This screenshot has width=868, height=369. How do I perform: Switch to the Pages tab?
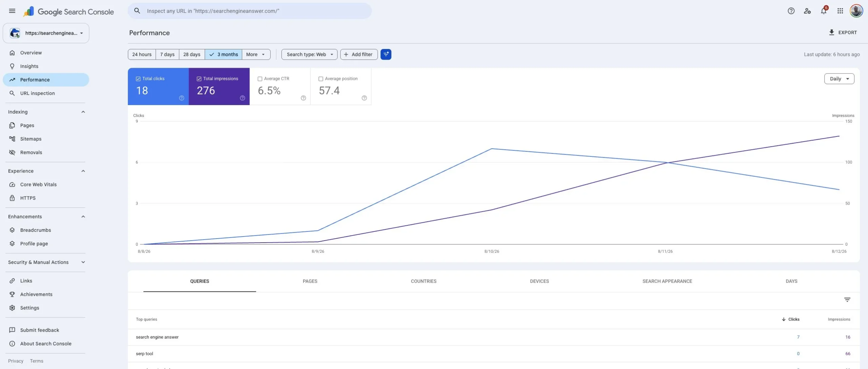(x=310, y=281)
